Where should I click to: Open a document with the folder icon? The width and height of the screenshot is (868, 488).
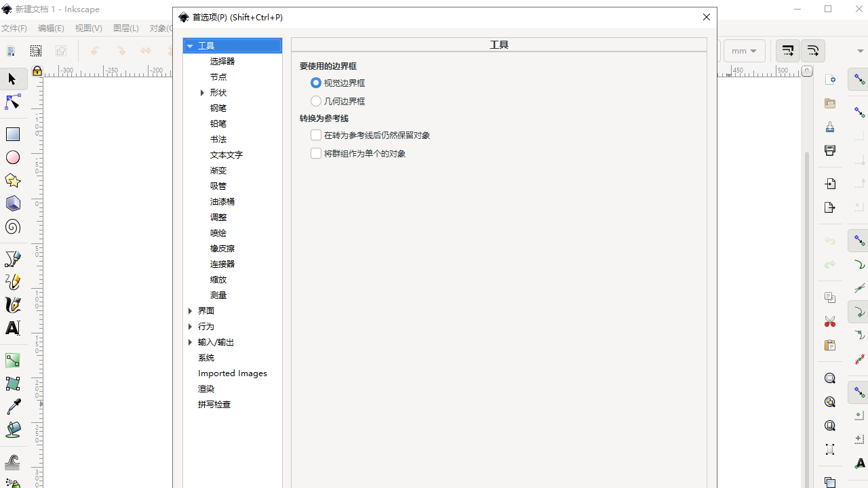[829, 103]
